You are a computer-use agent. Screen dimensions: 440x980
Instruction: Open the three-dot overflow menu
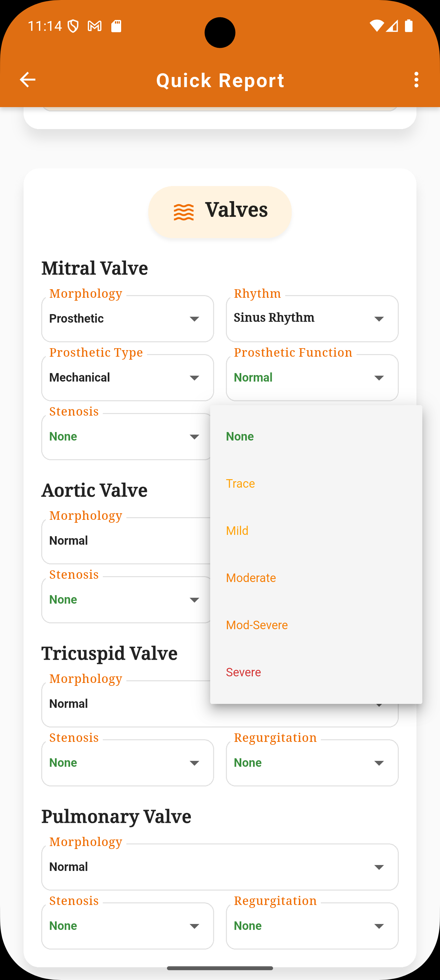pos(416,80)
